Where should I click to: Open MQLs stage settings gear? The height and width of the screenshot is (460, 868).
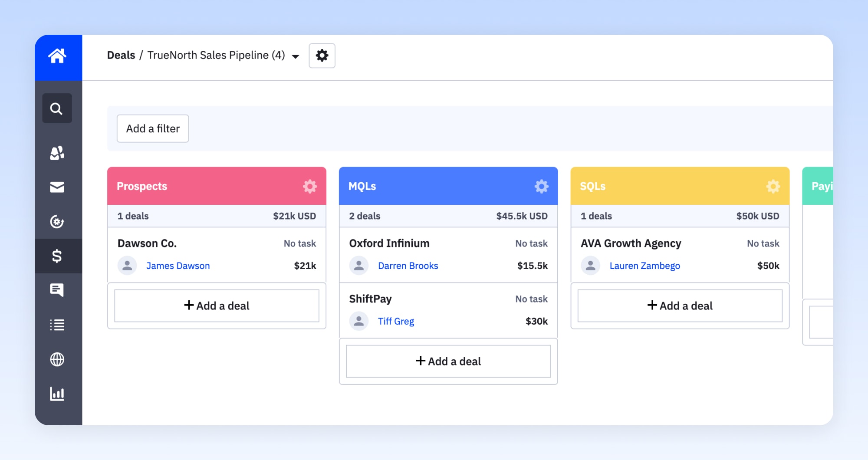(541, 186)
